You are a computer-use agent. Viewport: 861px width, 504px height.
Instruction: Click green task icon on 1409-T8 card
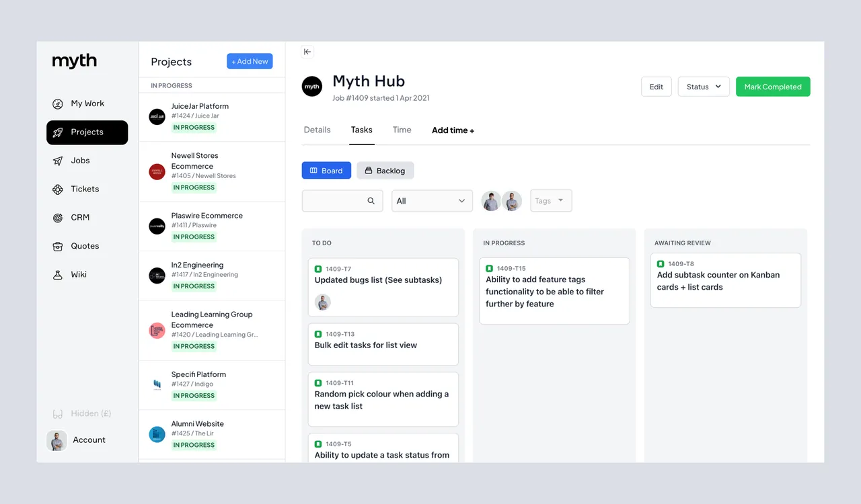click(661, 264)
